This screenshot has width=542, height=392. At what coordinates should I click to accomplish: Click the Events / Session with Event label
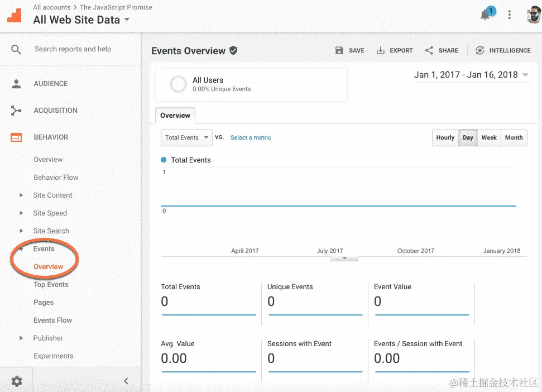418,344
